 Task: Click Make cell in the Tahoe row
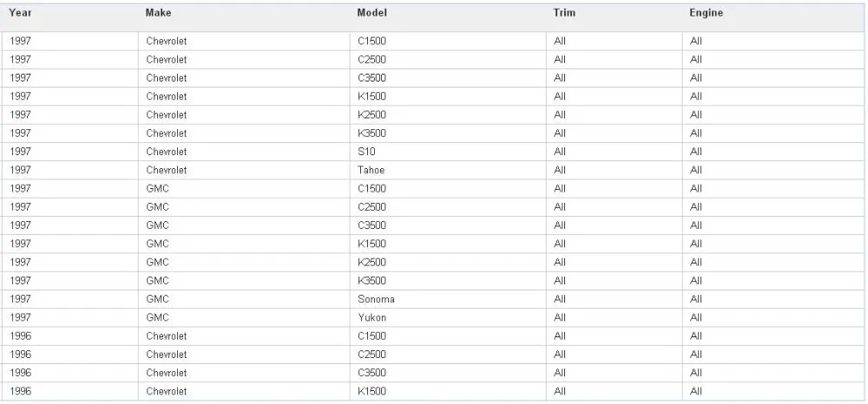coord(166,170)
